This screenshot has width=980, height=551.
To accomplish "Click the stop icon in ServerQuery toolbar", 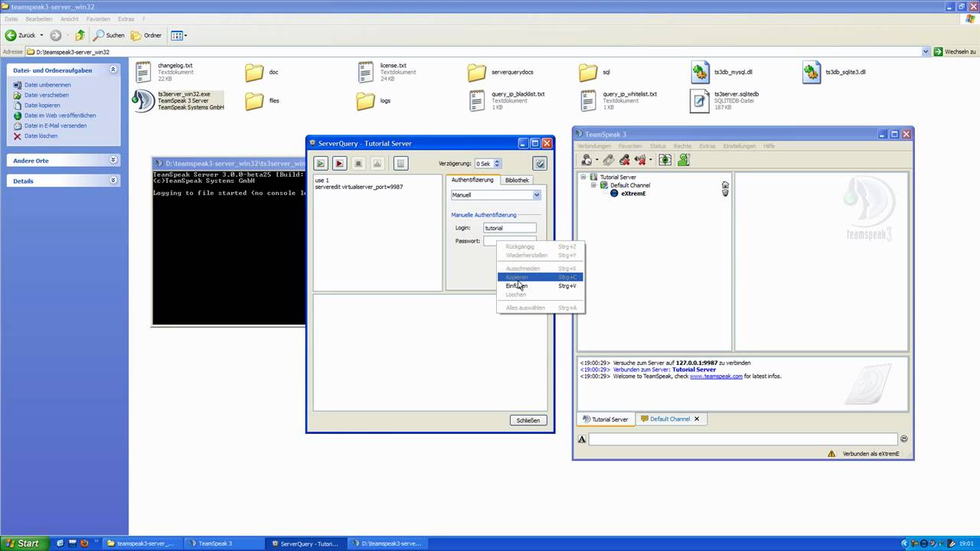I will click(358, 163).
